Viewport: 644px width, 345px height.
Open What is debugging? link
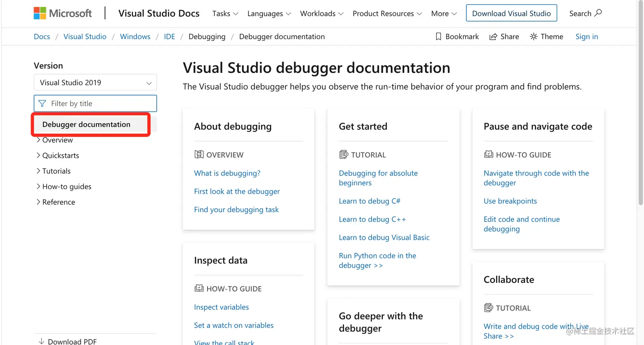(x=227, y=173)
